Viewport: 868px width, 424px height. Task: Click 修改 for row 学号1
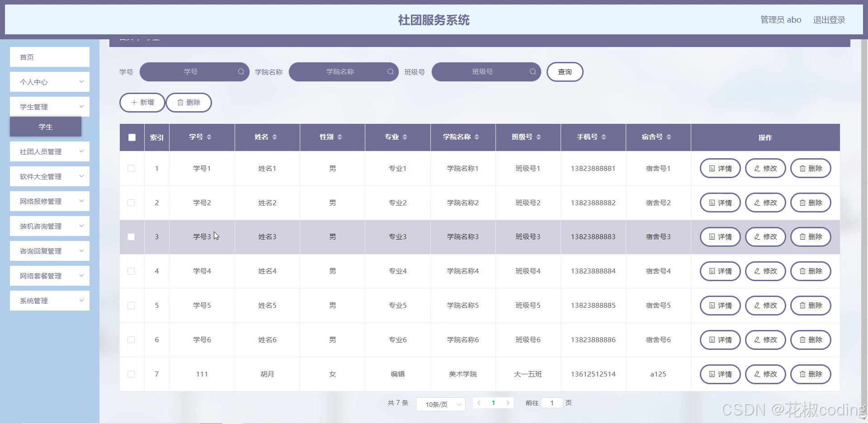[765, 169]
